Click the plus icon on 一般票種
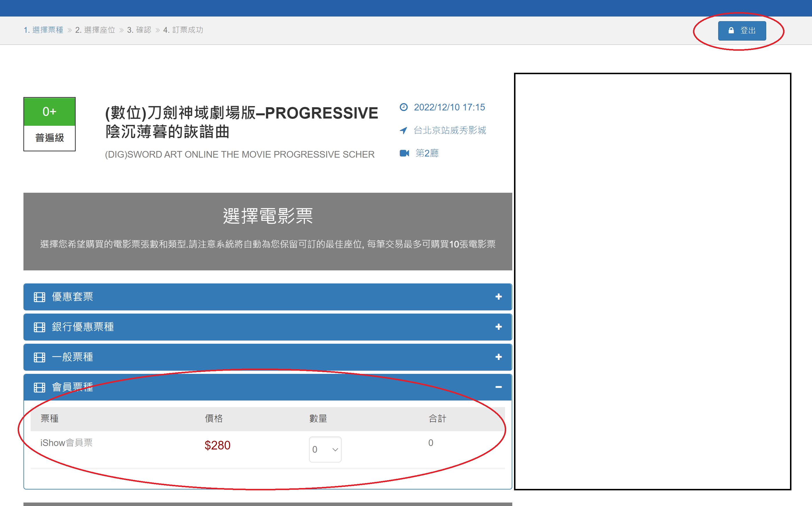The image size is (812, 506). tap(498, 357)
